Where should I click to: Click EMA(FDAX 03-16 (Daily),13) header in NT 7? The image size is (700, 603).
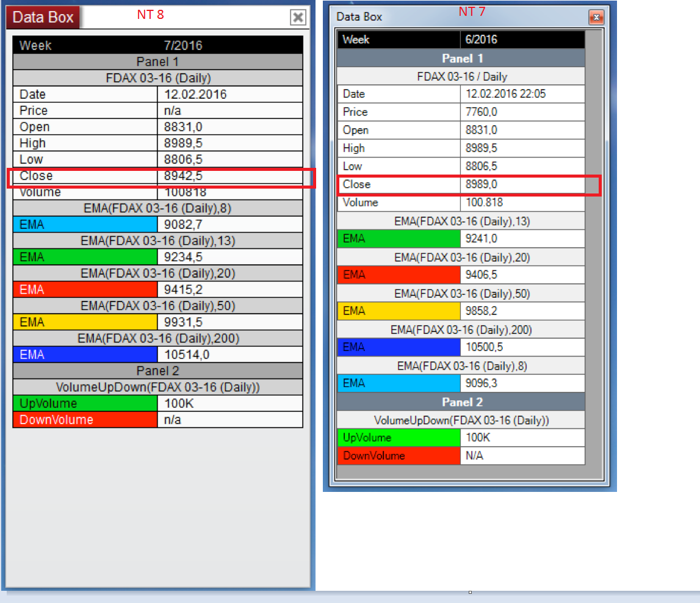(461, 221)
